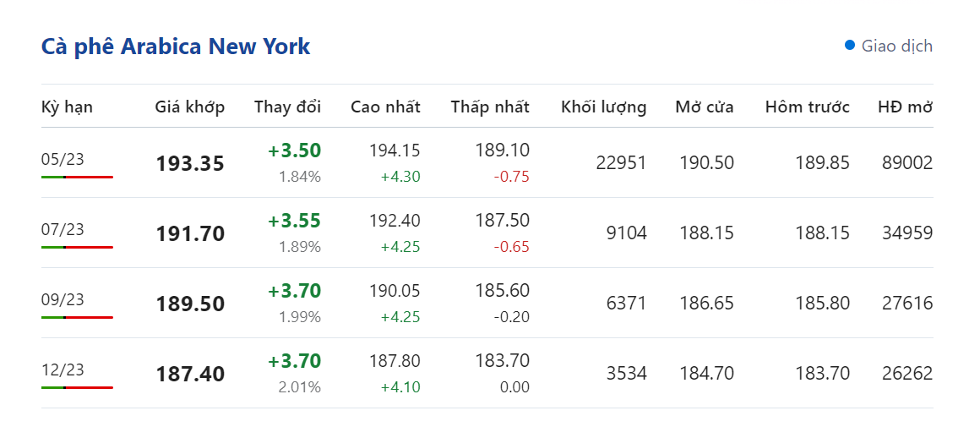Viewport: 980px width, 427px height.
Task: Click the 193.35 matched price
Action: pos(190,164)
